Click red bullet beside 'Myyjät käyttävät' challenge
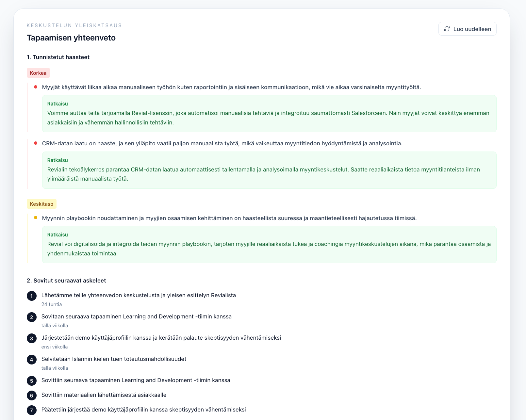Viewport: 526px width, 420px height. (x=36, y=87)
